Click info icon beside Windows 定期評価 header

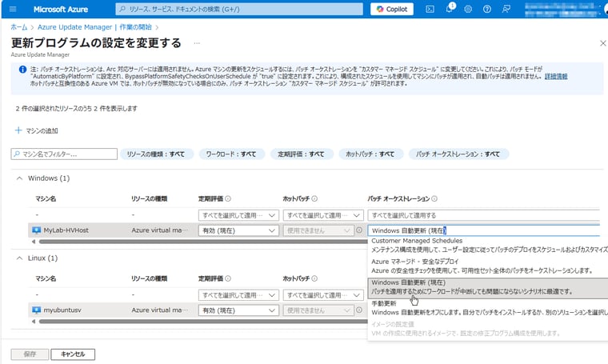pos(228,198)
